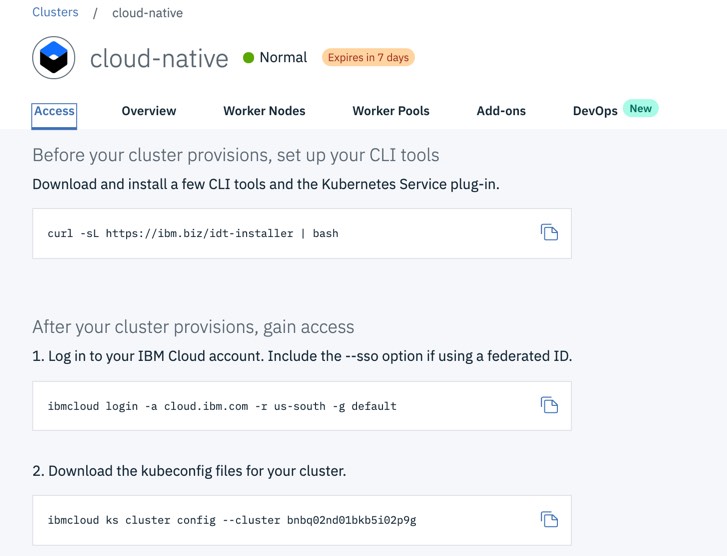Click the ibmcloud login command text
The height and width of the screenshot is (556, 727).
click(x=222, y=406)
